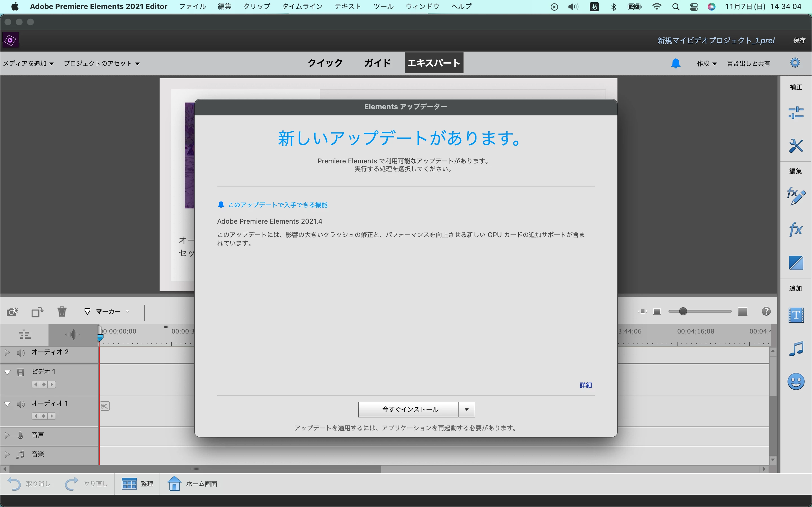Open the Transitions panel icon
Screen dimensions: 812x507
click(x=796, y=263)
